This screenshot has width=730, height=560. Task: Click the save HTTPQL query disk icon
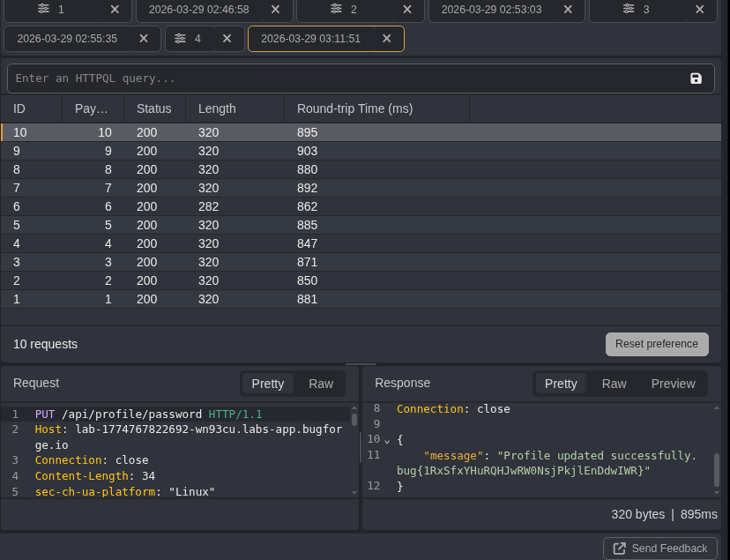coord(696,78)
